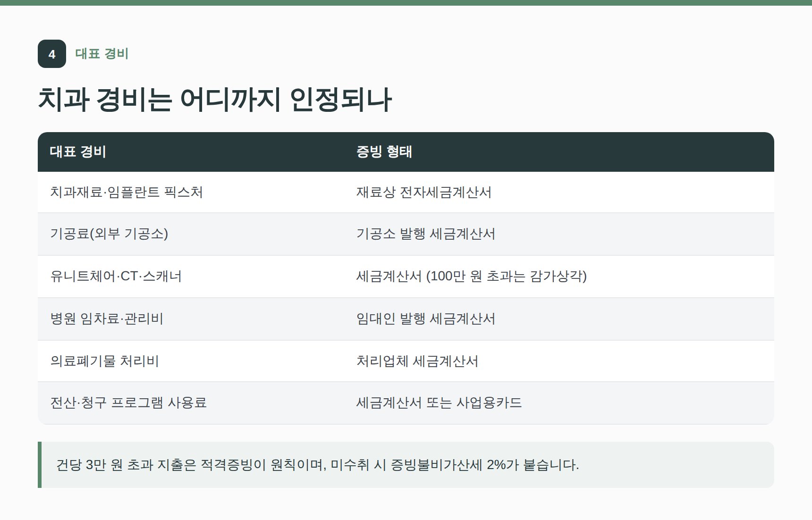Viewport: 812px width, 520px height.
Task: Select the cell '기공소 발행 세금계산서'
Action: (559, 234)
